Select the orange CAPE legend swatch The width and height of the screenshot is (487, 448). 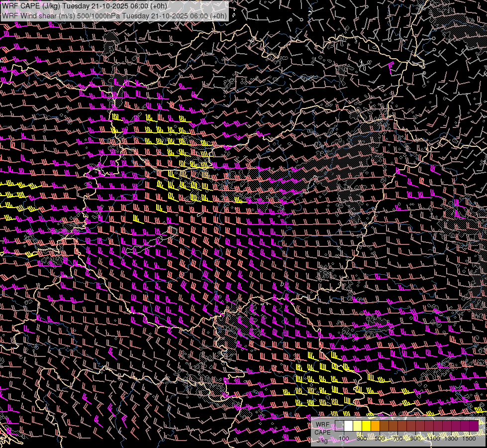[375, 426]
